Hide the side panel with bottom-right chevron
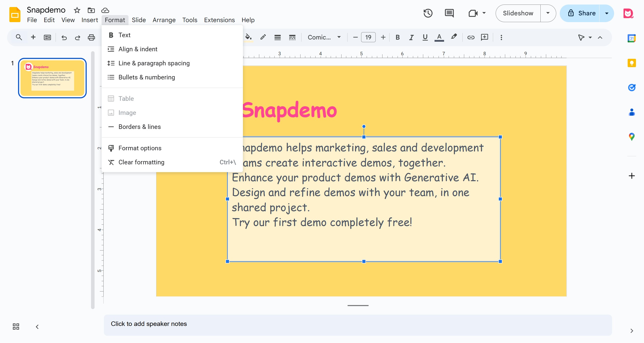The height and width of the screenshot is (343, 644). [x=632, y=331]
